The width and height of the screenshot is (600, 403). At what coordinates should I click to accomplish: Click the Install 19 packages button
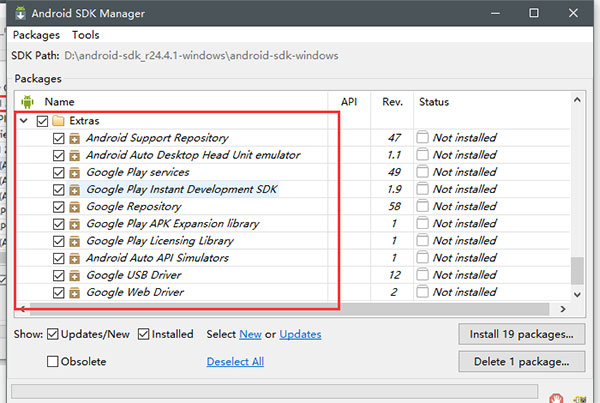point(520,334)
